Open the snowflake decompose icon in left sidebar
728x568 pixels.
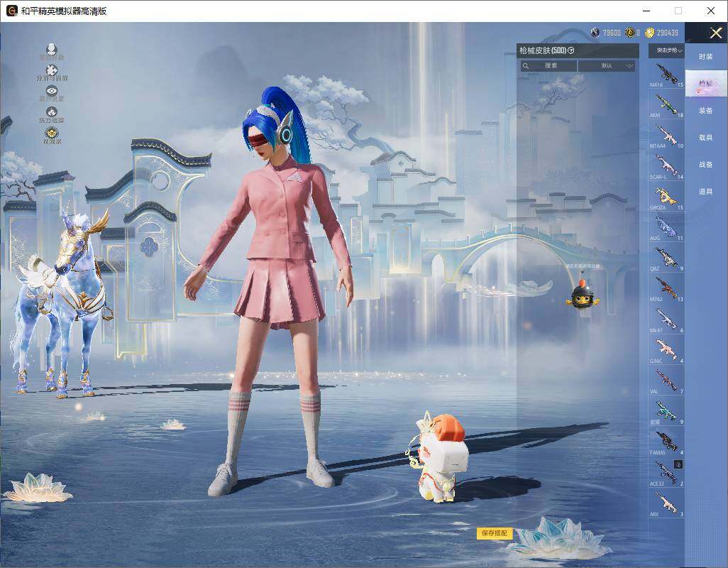[x=52, y=70]
